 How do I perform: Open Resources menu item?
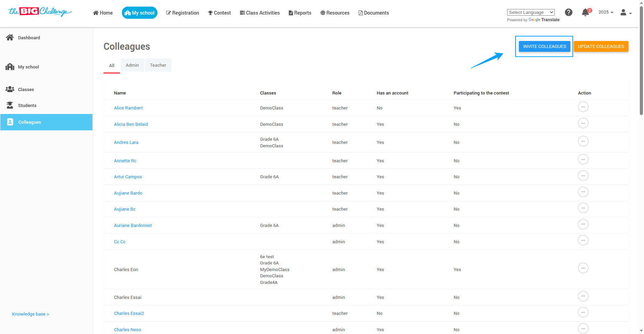point(335,13)
